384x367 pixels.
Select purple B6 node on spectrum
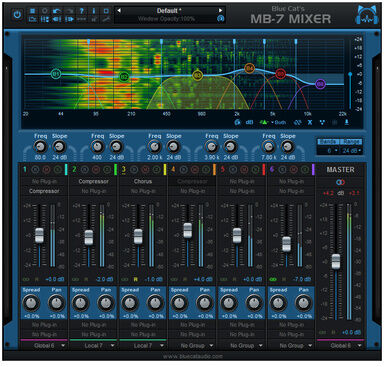(x=320, y=84)
